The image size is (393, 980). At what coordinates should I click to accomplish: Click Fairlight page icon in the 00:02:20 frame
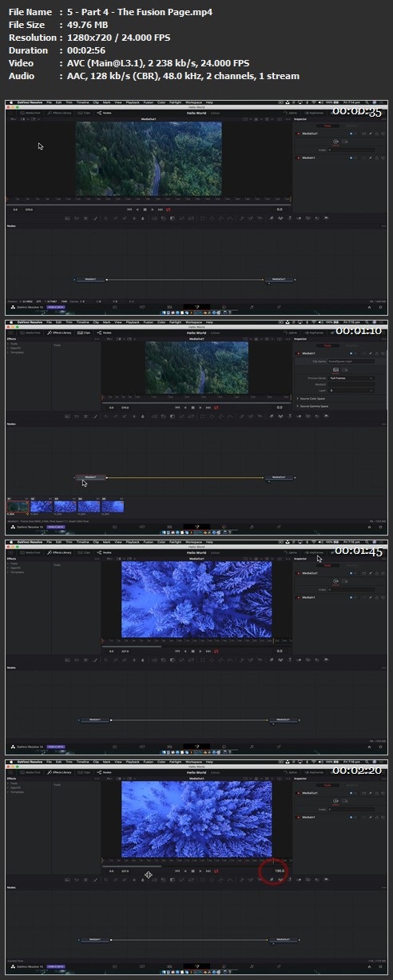[252, 965]
